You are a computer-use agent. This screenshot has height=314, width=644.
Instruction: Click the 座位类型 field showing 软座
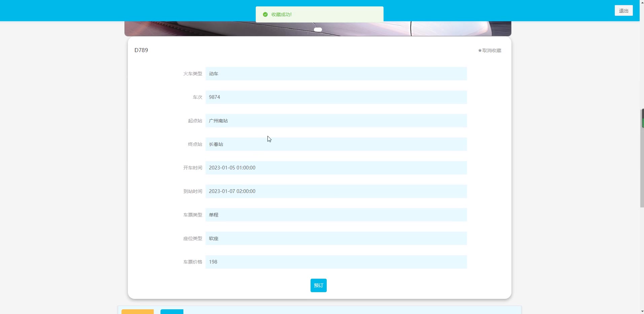pos(336,238)
